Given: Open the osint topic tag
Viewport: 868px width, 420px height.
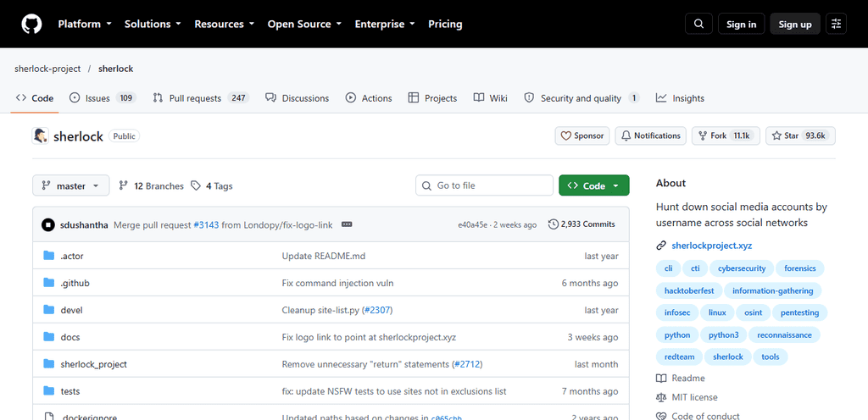Looking at the screenshot, I should [x=753, y=312].
